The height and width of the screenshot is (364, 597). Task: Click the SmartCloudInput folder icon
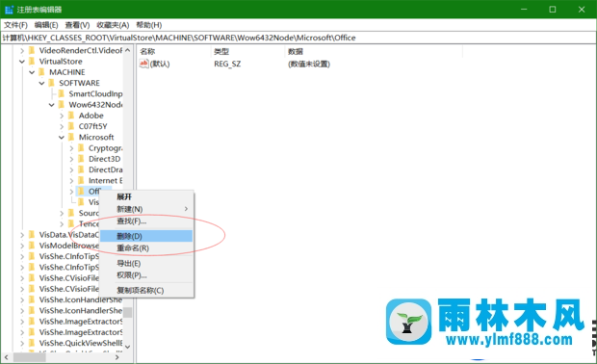coord(62,93)
